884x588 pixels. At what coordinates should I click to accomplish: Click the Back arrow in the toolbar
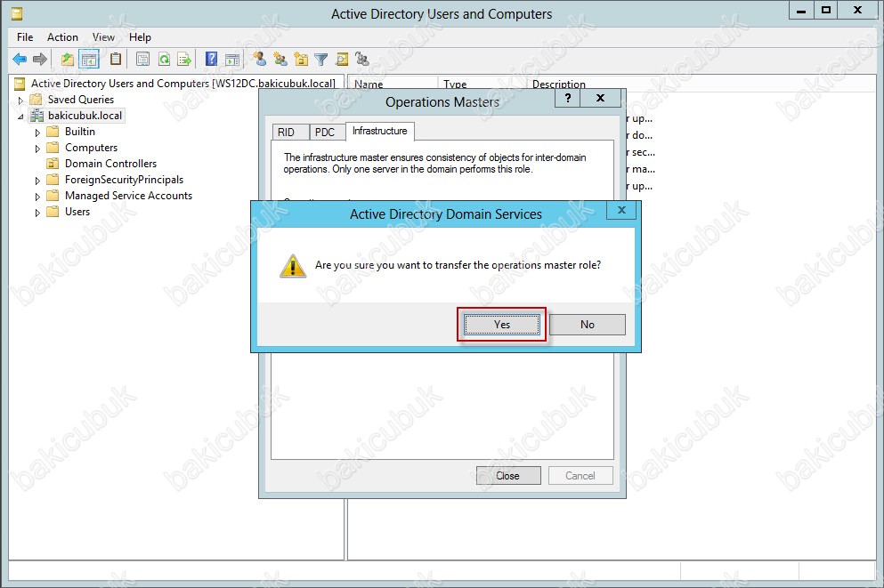(20, 59)
